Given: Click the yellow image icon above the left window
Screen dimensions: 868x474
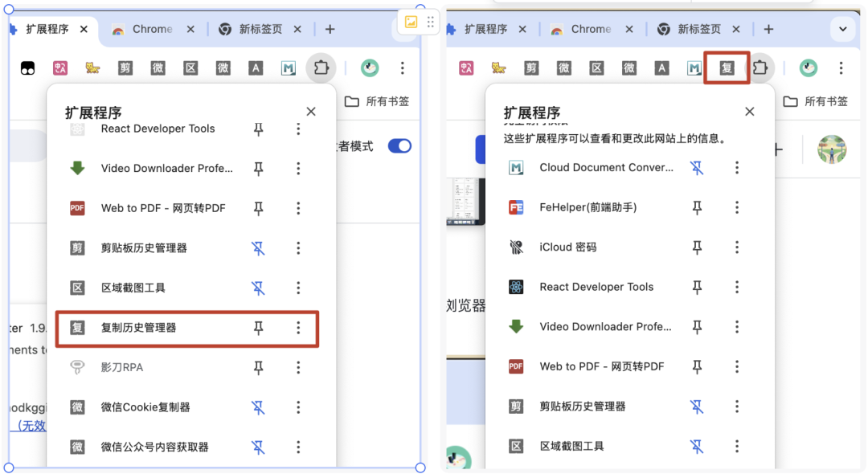Looking at the screenshot, I should 411,22.
